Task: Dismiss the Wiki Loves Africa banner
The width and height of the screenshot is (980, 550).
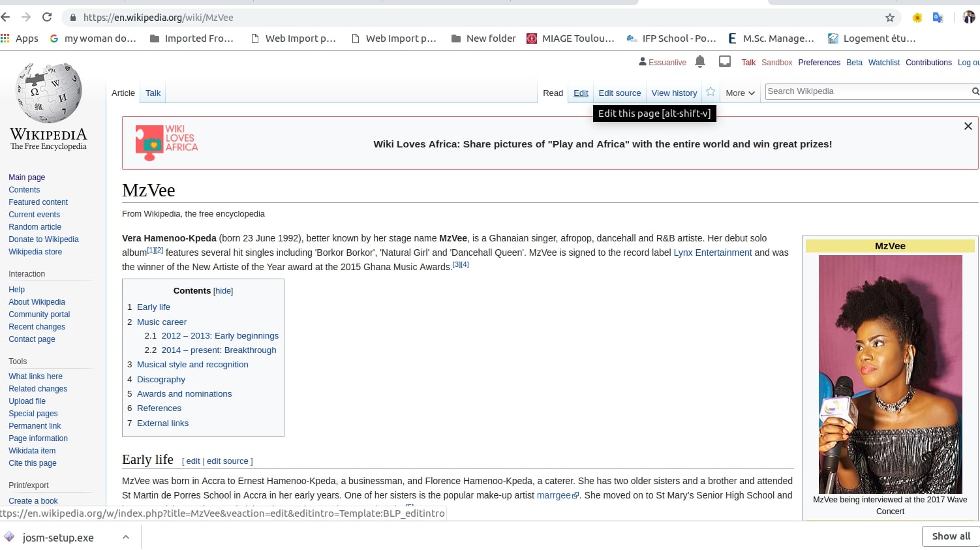Action: [968, 126]
